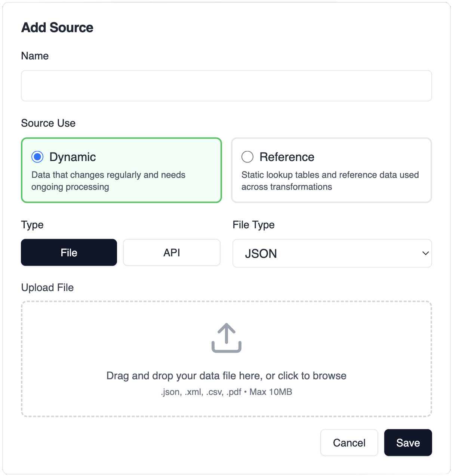
Task: Click the supported file formats text
Action: pos(226,392)
